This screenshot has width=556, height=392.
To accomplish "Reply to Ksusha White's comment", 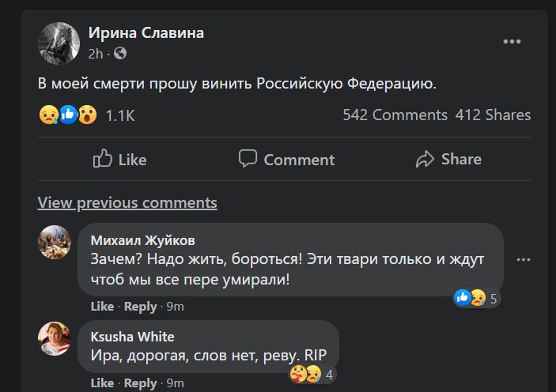I will [141, 383].
